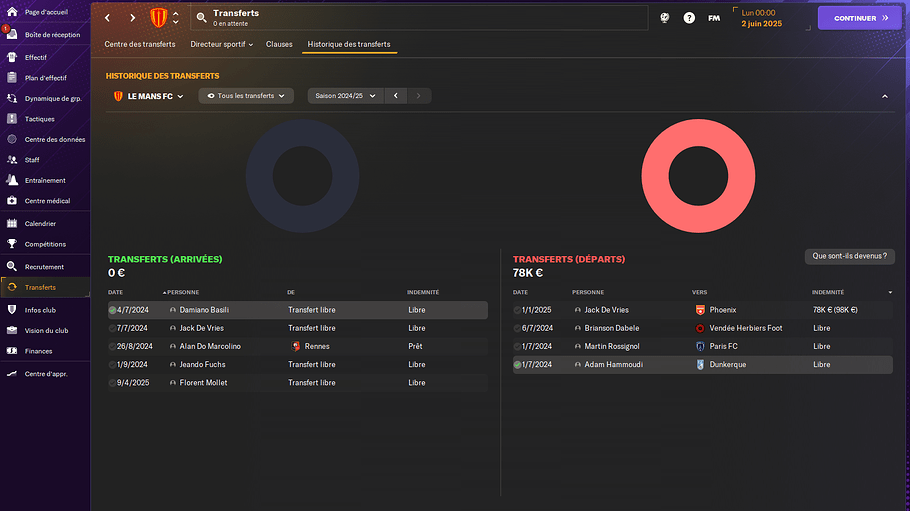This screenshot has width=910, height=511.
Task: Open the Boîte de réception inbox icon
Action: tap(12, 34)
